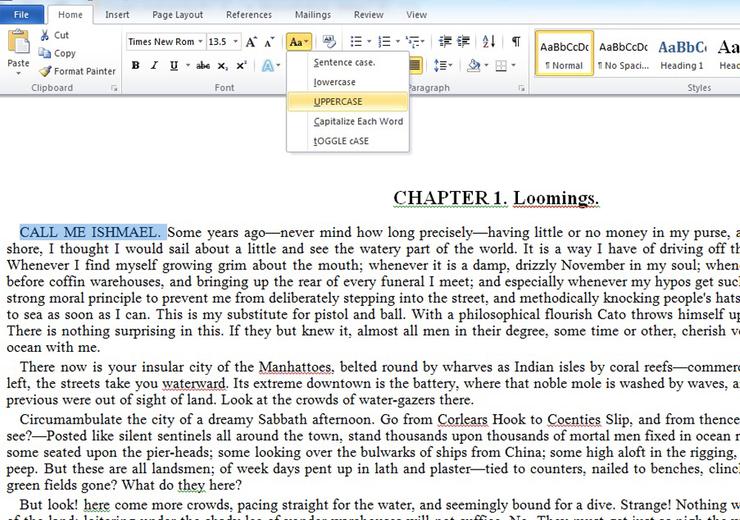This screenshot has height=520, width=740.
Task: Switch to the Page Layout tab
Action: 177,15
